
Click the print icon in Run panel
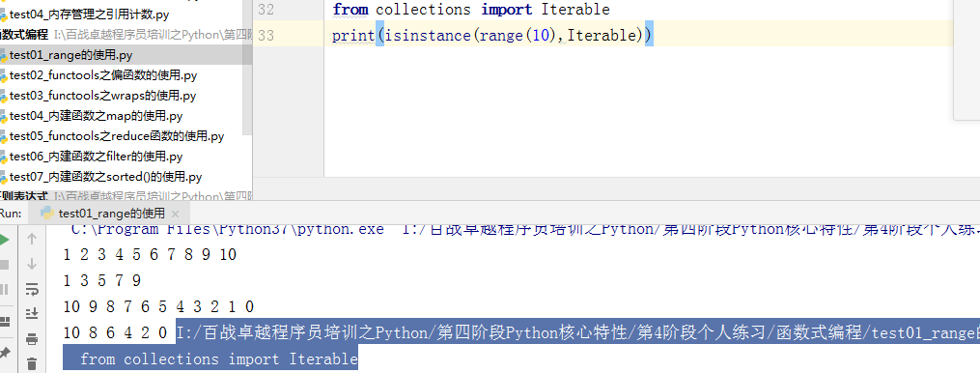(32, 339)
